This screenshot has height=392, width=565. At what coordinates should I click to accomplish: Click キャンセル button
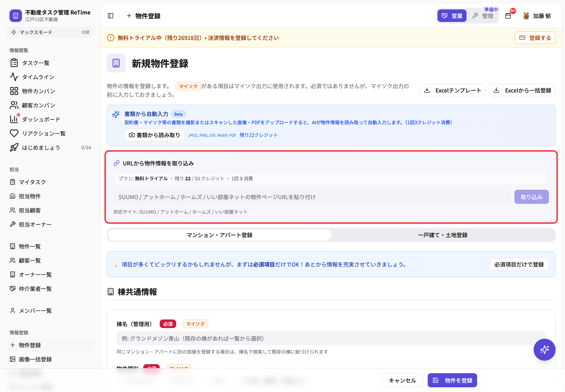click(402, 380)
